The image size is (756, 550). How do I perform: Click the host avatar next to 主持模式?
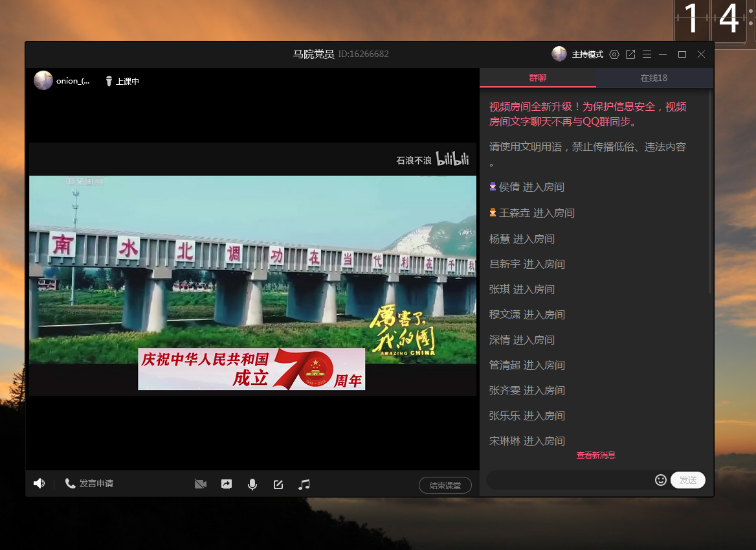click(559, 54)
